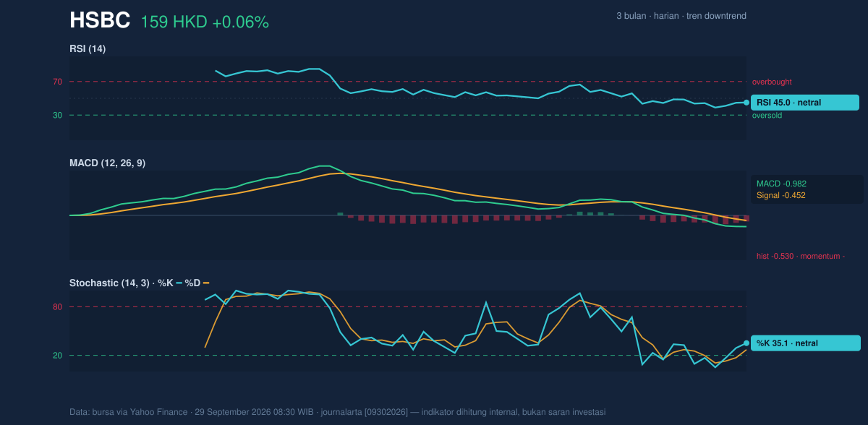The width and height of the screenshot is (868, 425).
Task: Click the Stochastic %K endpoint dot
Action: tap(746, 343)
